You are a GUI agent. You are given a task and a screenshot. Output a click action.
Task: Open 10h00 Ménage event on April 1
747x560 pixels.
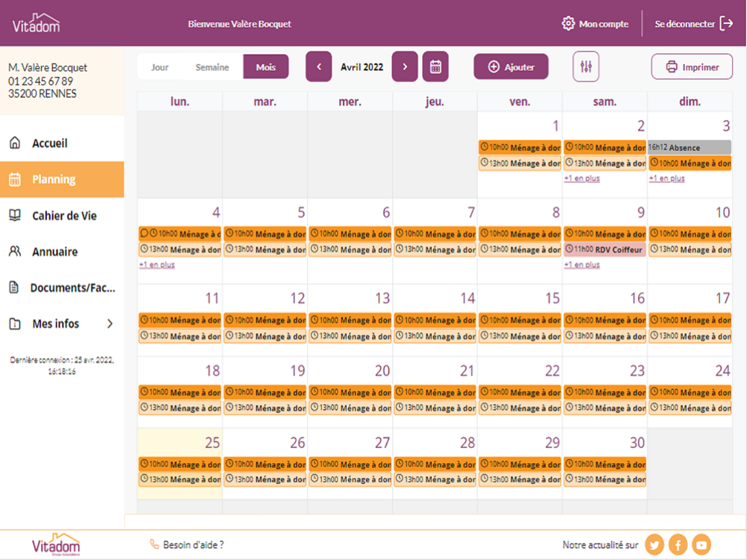click(519, 147)
